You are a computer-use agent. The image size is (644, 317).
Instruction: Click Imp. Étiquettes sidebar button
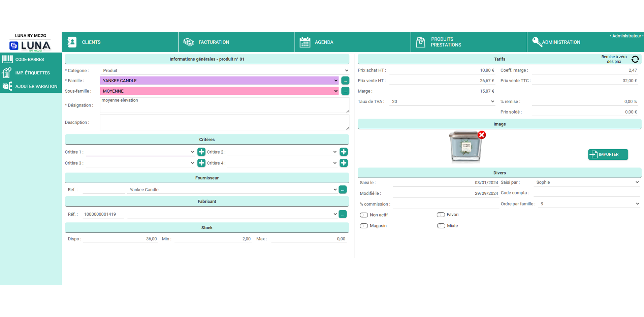pos(31,73)
